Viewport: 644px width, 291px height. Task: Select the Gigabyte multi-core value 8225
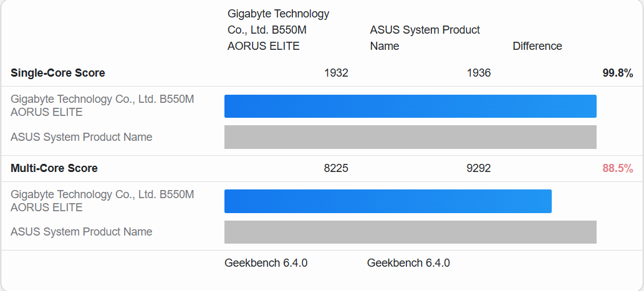(x=336, y=168)
